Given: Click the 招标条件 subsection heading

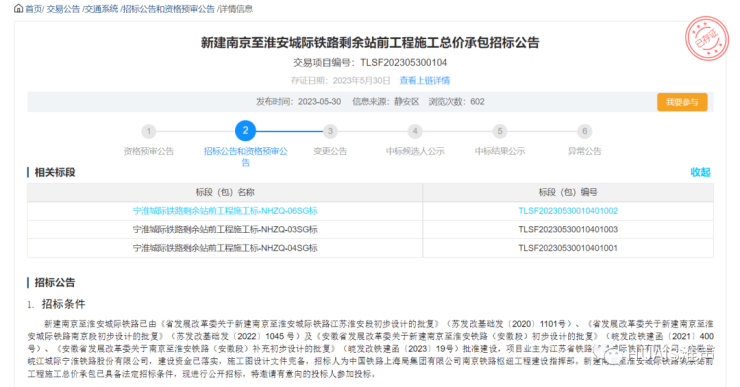Looking at the screenshot, I should [x=63, y=304].
